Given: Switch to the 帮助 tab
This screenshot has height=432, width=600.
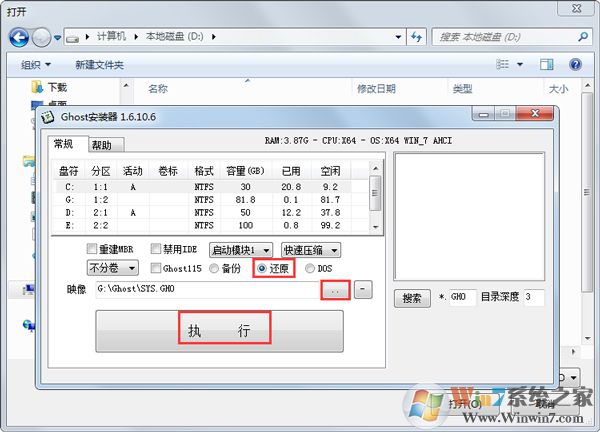Looking at the screenshot, I should pos(101,145).
